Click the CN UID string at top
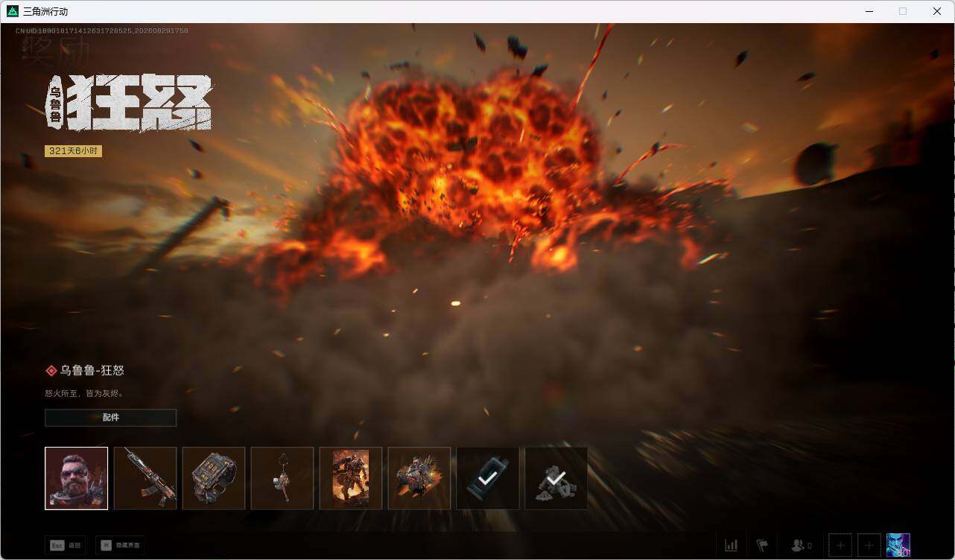Screen dimensions: 955x560 102,31
